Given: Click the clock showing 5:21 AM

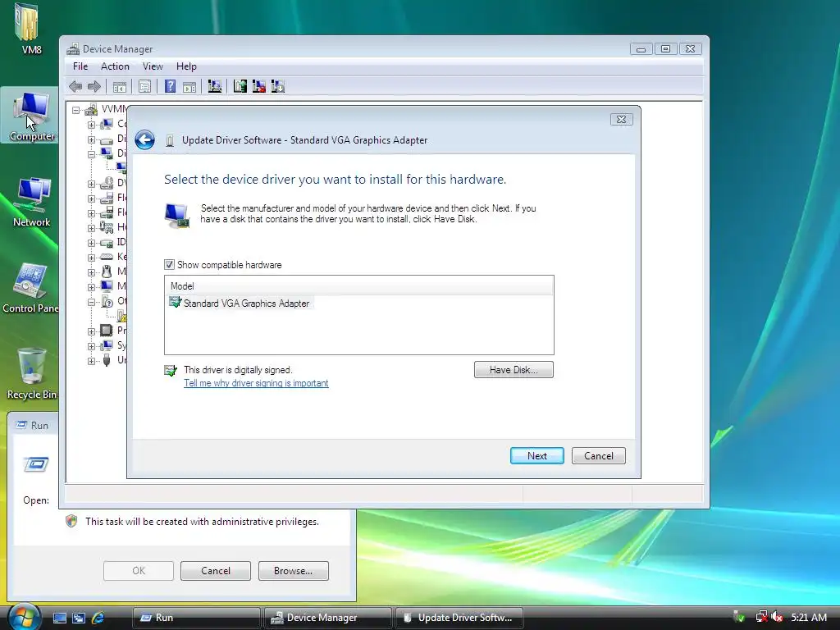Looking at the screenshot, I should [809, 617].
